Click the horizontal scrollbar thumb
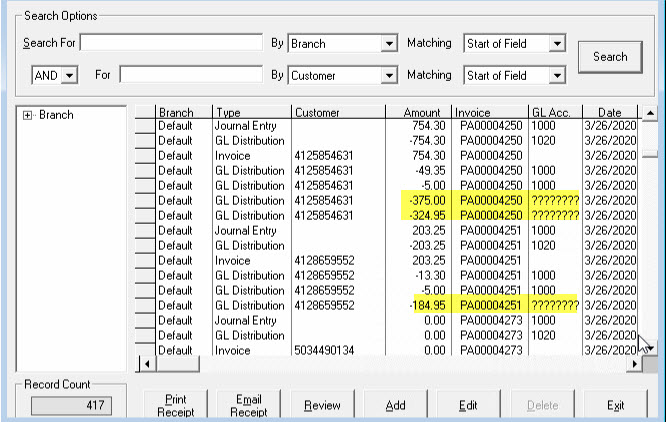The height and width of the screenshot is (422, 666). [178, 364]
